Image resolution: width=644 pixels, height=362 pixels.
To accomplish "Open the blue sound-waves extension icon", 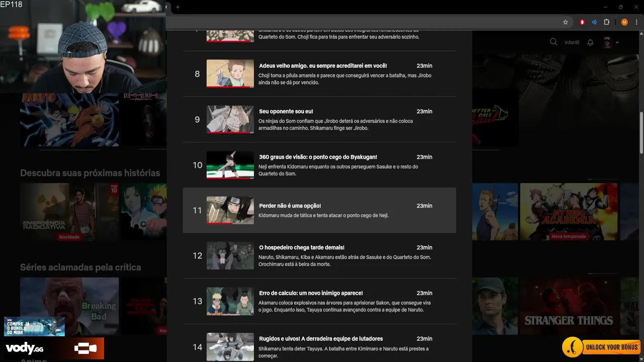I will [594, 22].
